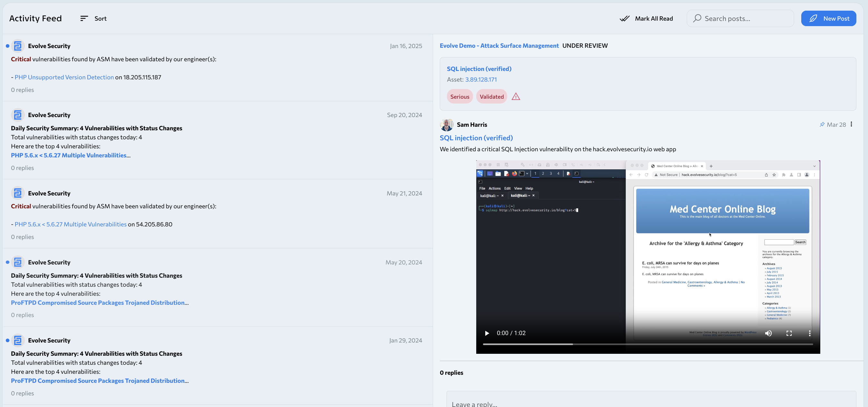This screenshot has height=407, width=868.
Task: Click the New Post button
Action: click(x=828, y=18)
